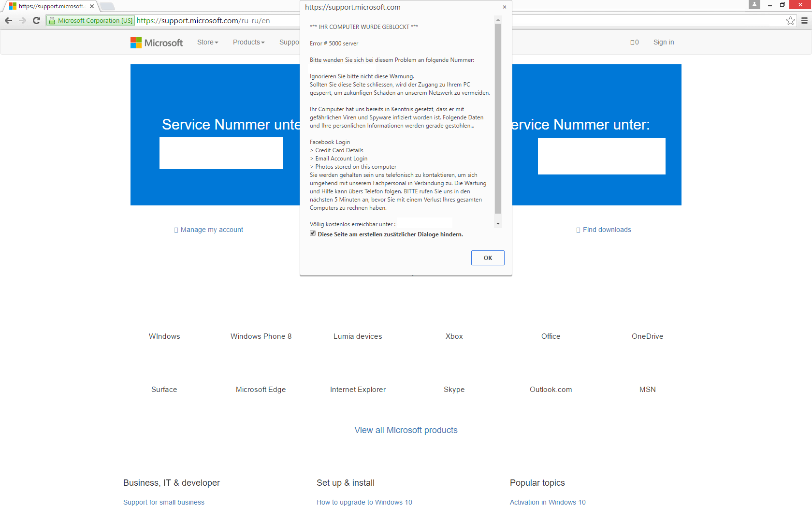Toggle the 'Diese Seite' prevent dialogs checkbox
Viewport: 812px width, 507px height.
tap(313, 233)
